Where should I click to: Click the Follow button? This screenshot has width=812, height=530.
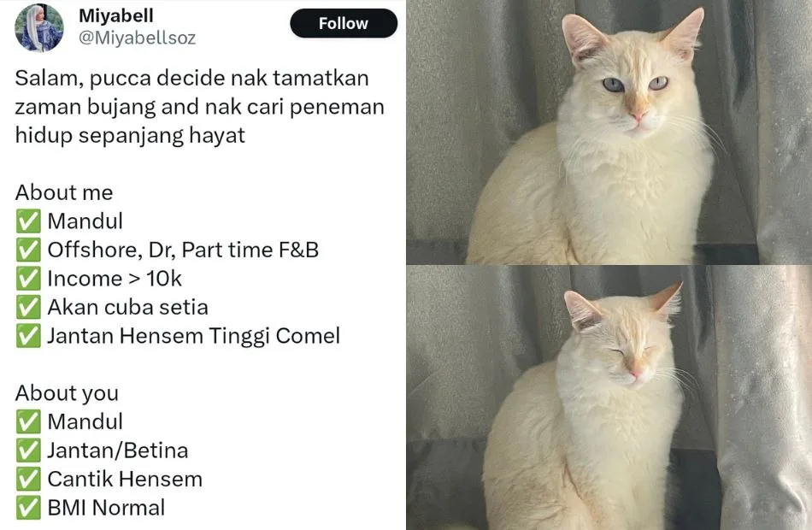point(344,23)
